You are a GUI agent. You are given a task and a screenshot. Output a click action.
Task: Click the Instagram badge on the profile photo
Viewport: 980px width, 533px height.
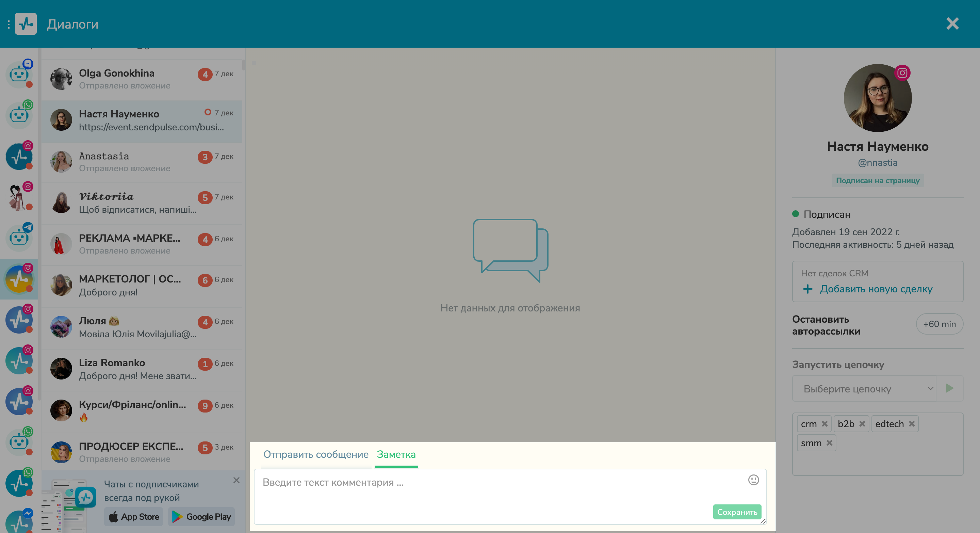[x=902, y=72]
